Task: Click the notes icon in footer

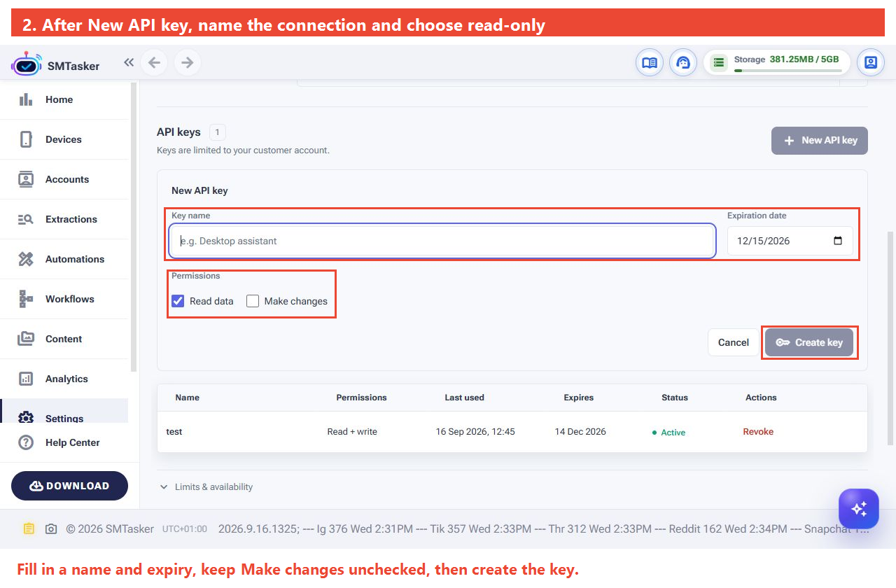Action: (x=29, y=528)
